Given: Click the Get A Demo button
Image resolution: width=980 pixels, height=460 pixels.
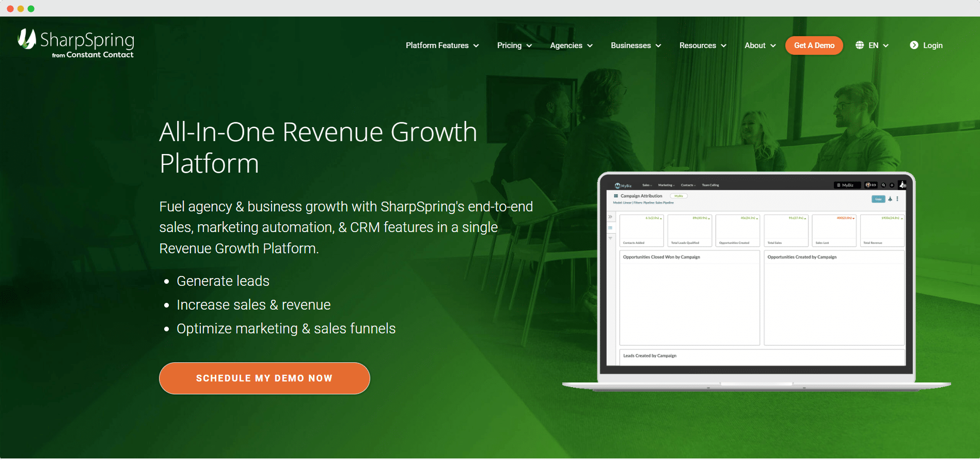Looking at the screenshot, I should pyautogui.click(x=814, y=45).
